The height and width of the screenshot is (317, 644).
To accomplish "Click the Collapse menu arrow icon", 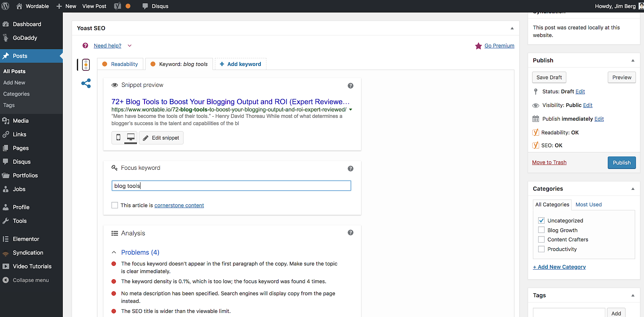I will [6, 280].
